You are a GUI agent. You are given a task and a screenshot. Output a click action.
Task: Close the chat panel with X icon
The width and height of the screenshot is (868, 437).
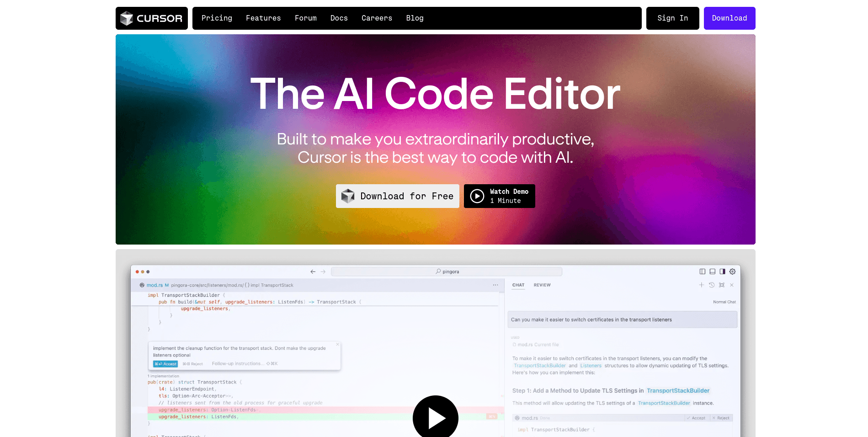[x=732, y=285]
